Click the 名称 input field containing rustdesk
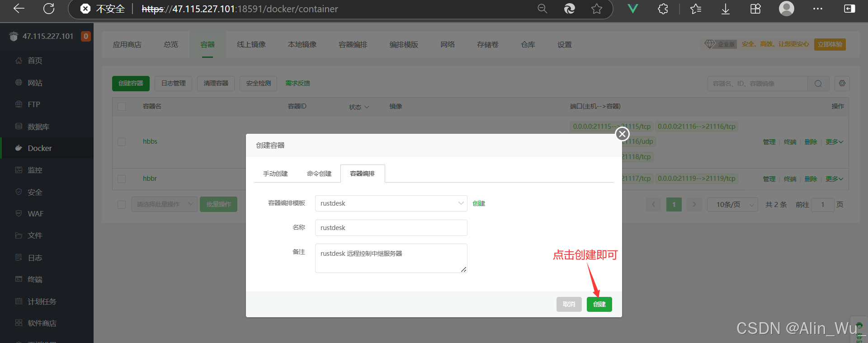 tap(391, 228)
